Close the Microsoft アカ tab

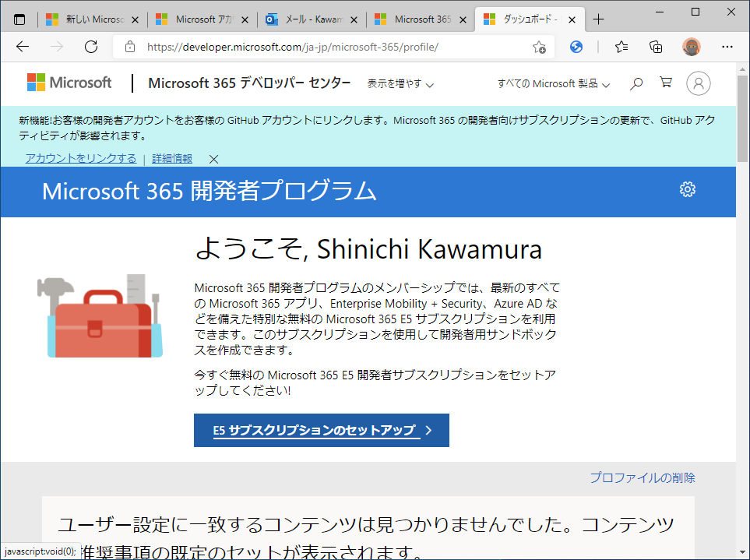pyautogui.click(x=245, y=19)
